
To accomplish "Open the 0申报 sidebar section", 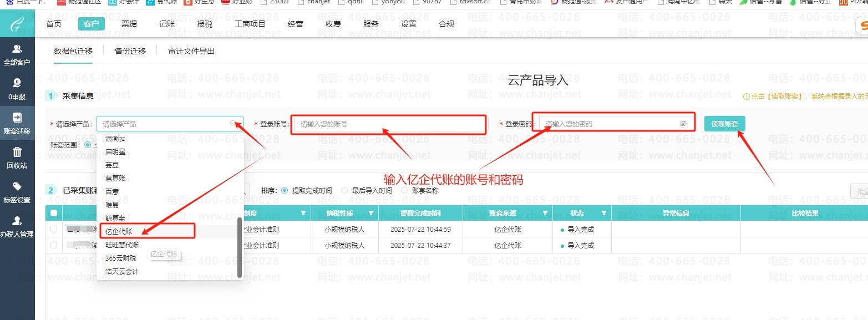I will click(x=17, y=89).
